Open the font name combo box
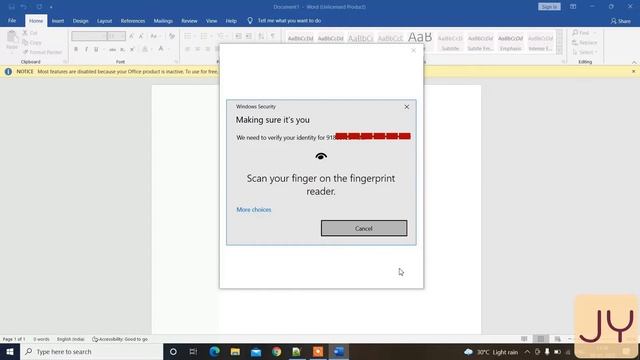Screen dimensions: 640x360 click(89, 36)
